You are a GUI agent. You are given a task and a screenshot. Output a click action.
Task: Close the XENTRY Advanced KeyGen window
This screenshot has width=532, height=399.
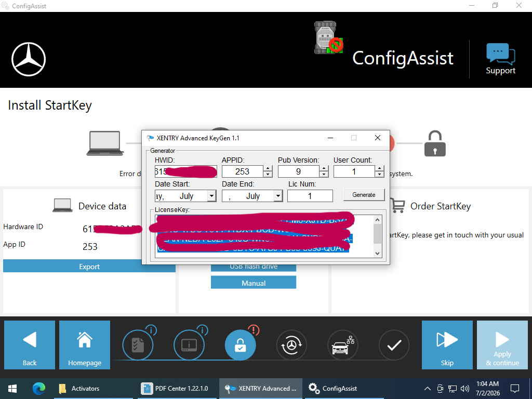378,138
